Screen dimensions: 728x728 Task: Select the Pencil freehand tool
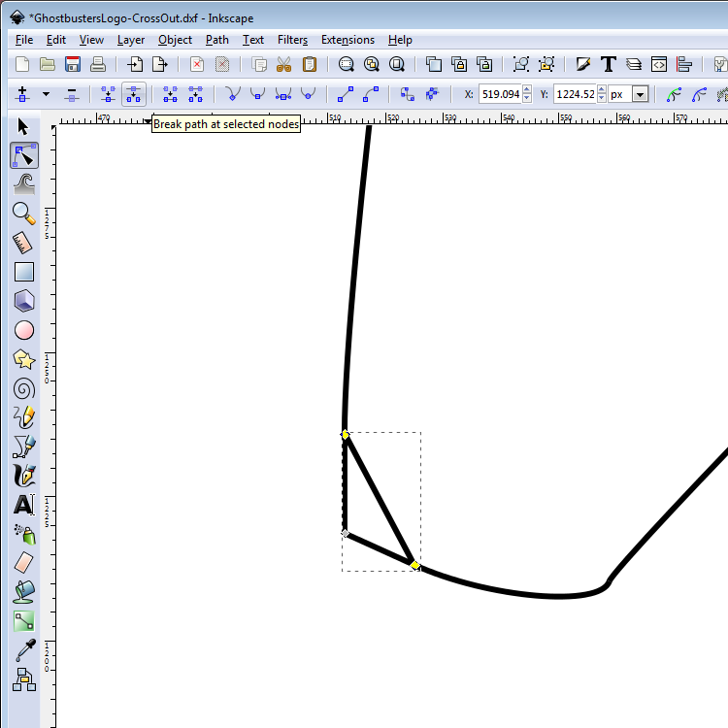pyautogui.click(x=24, y=417)
